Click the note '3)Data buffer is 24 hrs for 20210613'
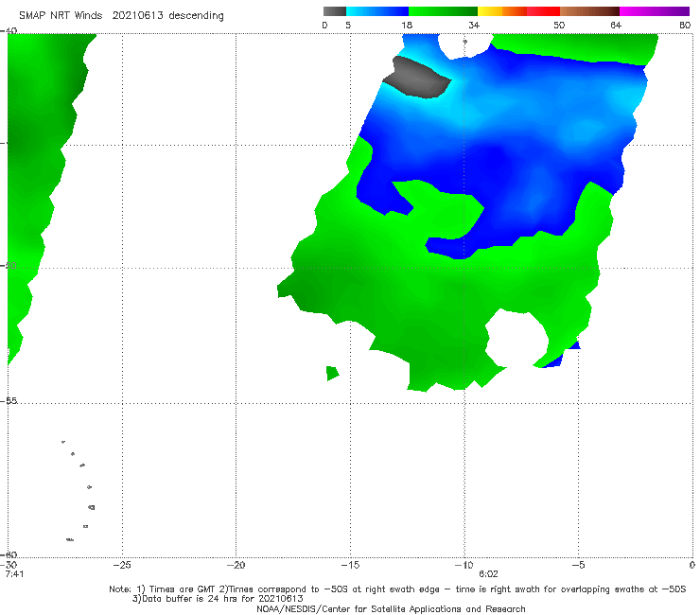Image resolution: width=700 pixels, height=615 pixels. [x=218, y=599]
